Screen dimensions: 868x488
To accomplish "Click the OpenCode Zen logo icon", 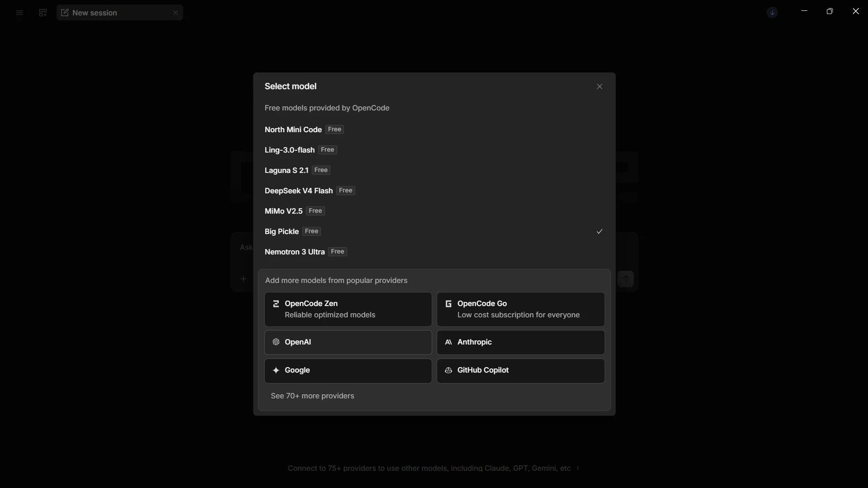I will [x=276, y=304].
